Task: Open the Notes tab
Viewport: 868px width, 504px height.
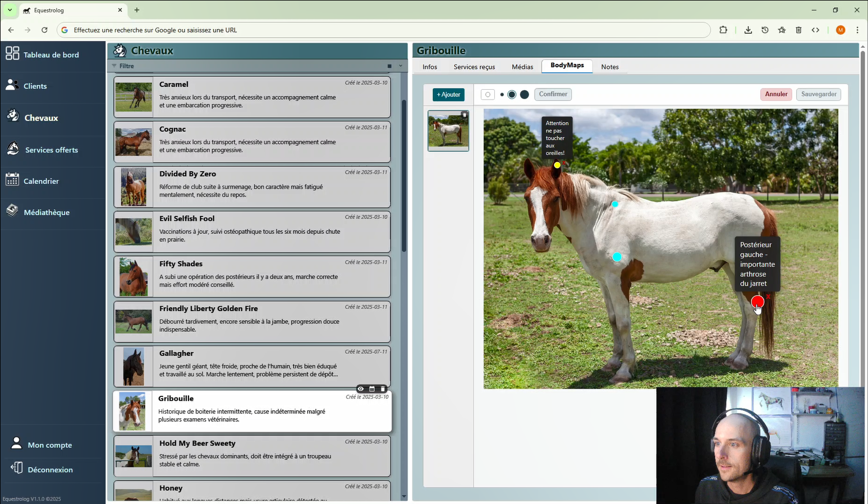Action: 610,67
